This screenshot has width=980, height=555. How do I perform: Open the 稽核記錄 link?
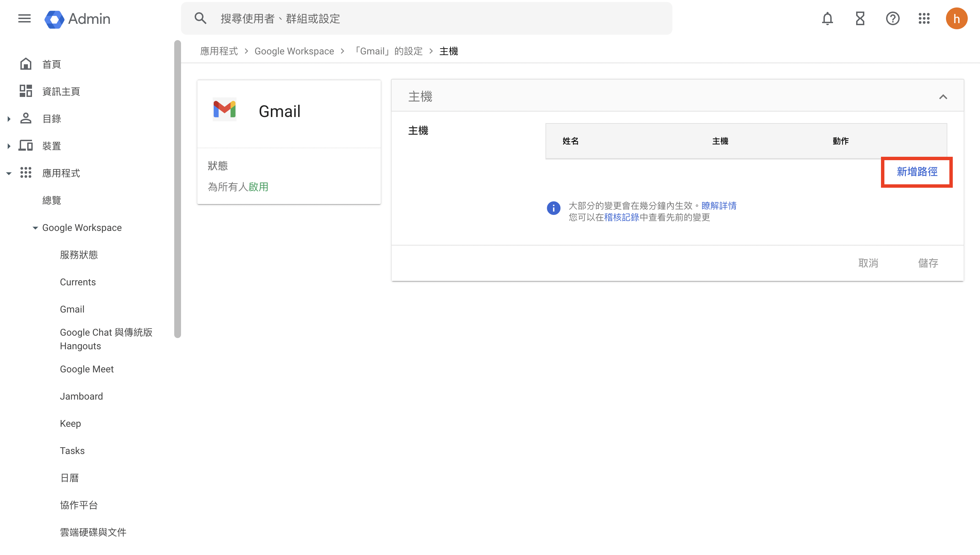click(x=622, y=217)
